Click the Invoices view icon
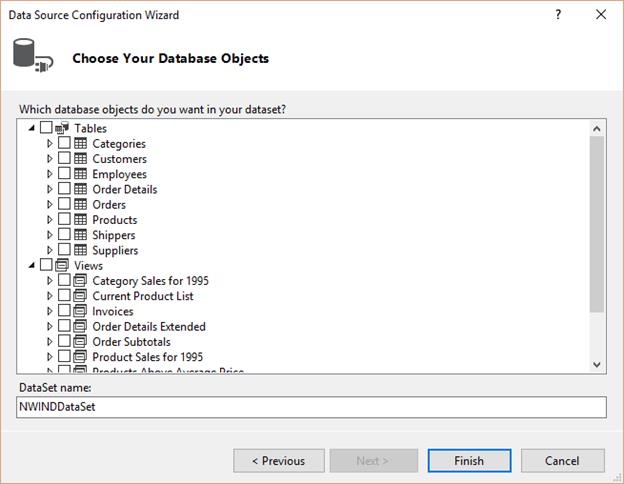Screen dimensions: 624x484 (x=80, y=311)
